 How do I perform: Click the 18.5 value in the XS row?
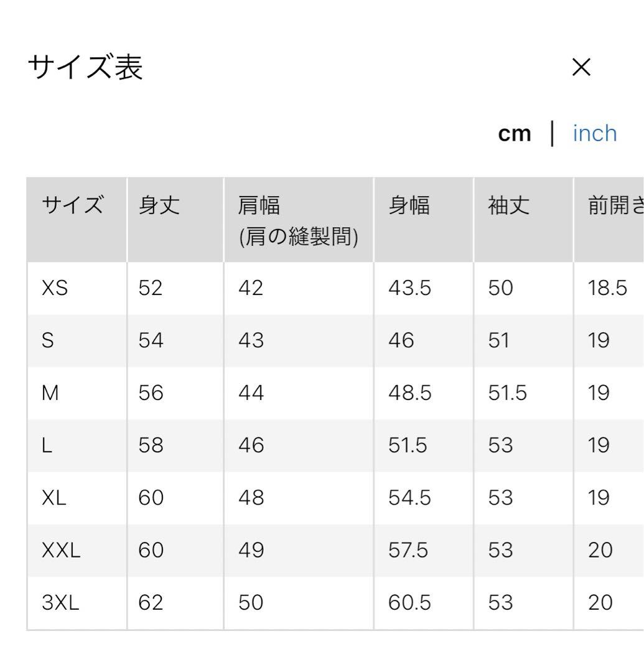coord(607,289)
